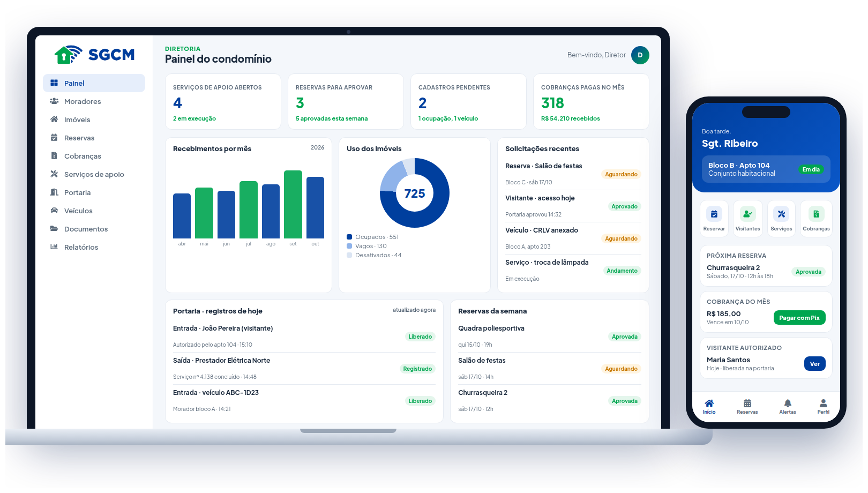
Task: Tap the Serviços tools icon on phone
Action: tap(782, 214)
